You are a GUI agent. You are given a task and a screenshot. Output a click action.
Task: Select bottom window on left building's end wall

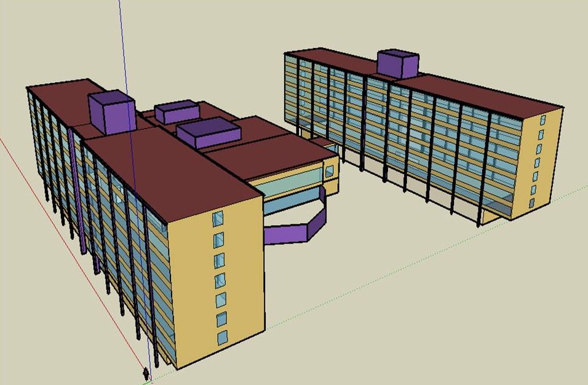222,337
